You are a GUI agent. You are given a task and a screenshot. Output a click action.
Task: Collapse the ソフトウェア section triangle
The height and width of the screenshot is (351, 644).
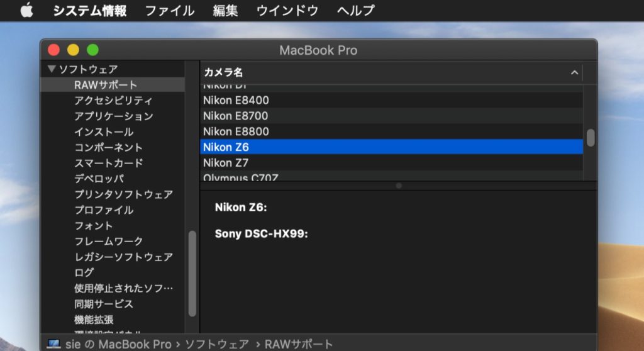(52, 69)
